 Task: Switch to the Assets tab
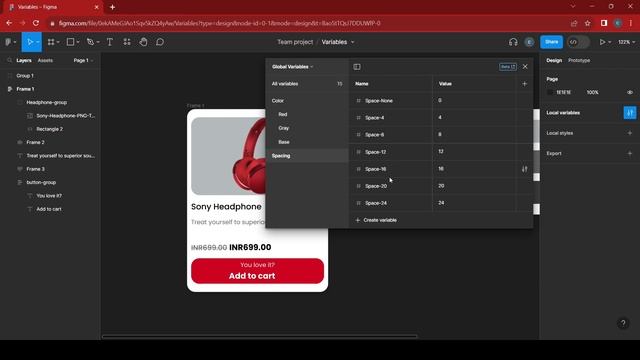45,60
